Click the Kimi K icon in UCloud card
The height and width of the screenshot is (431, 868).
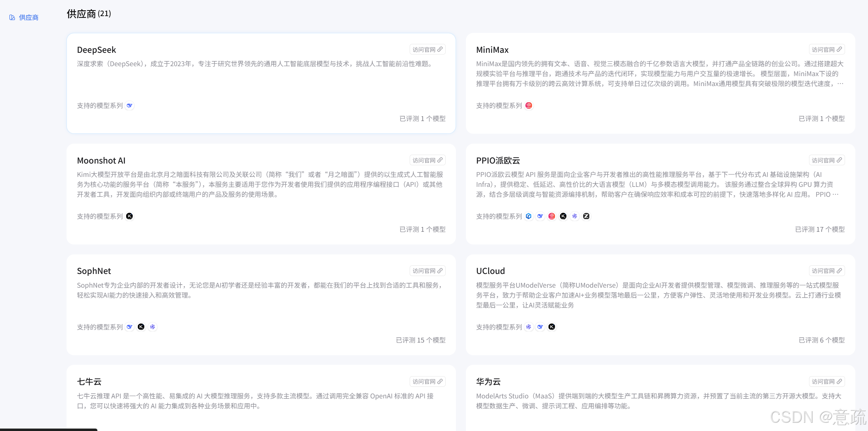click(x=552, y=327)
